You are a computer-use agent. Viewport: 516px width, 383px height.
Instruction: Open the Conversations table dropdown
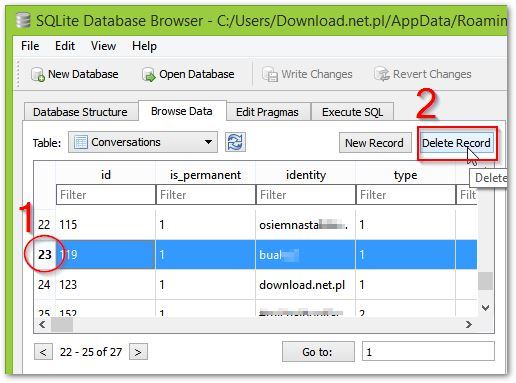coord(143,142)
